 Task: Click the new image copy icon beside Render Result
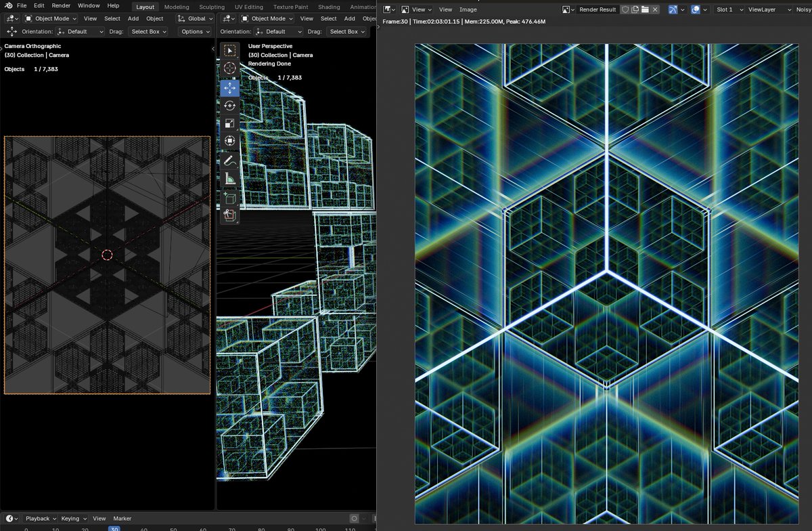coord(635,9)
